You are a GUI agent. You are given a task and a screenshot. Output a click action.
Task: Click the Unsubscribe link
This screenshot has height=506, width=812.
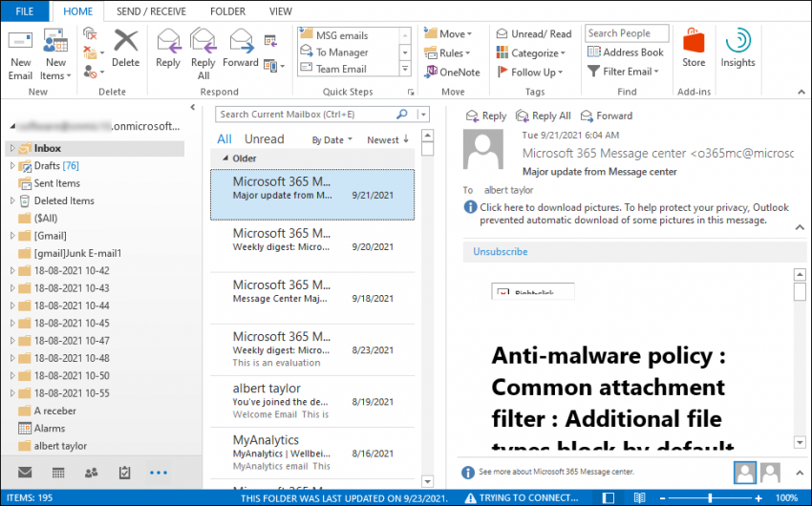tap(501, 251)
